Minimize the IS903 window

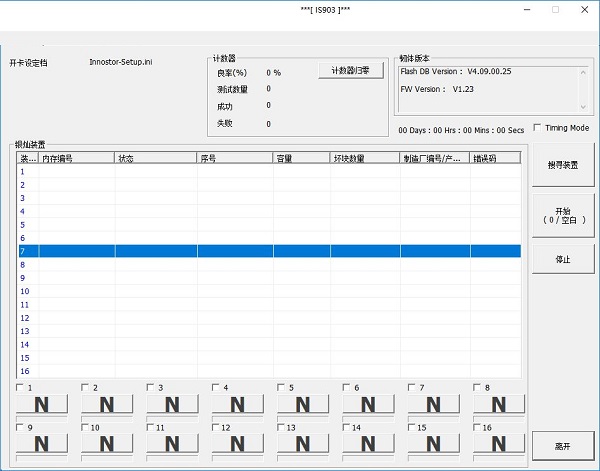click(x=527, y=10)
